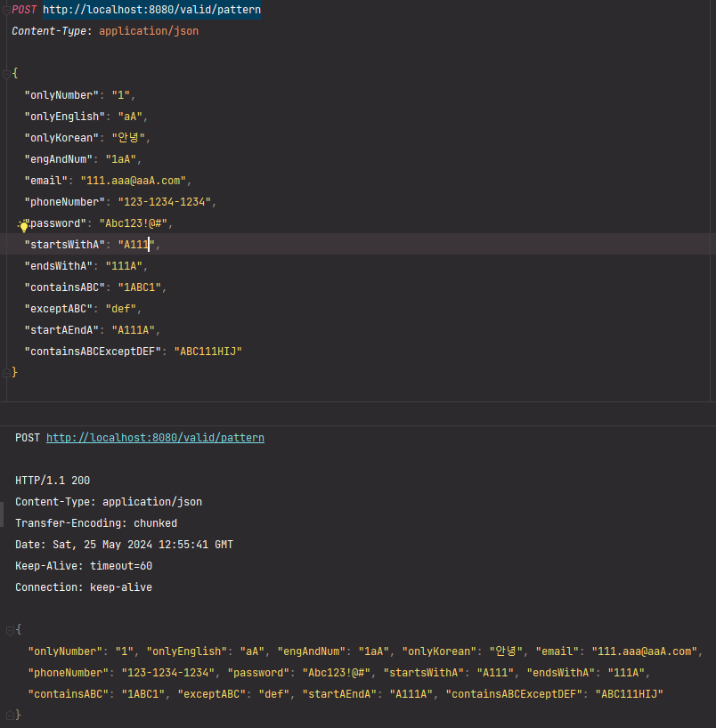Click the request email value "111.aaa@aaA.com"
The height and width of the screenshot is (728, 716).
click(134, 181)
